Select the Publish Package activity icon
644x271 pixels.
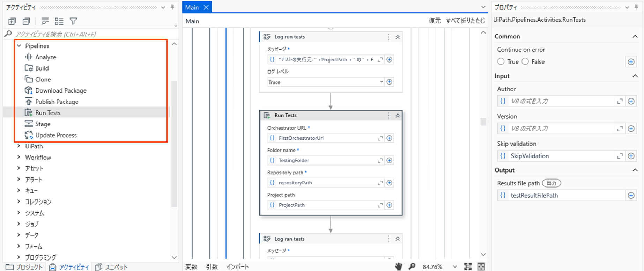coord(29,101)
